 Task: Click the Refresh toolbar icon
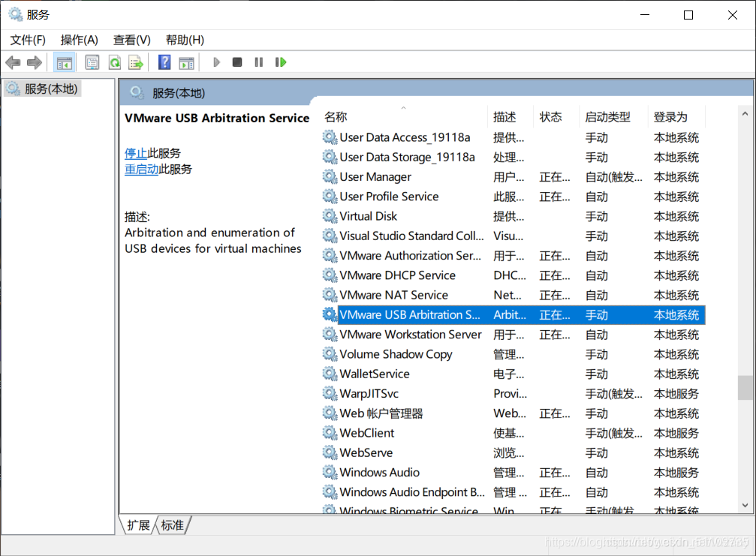115,62
